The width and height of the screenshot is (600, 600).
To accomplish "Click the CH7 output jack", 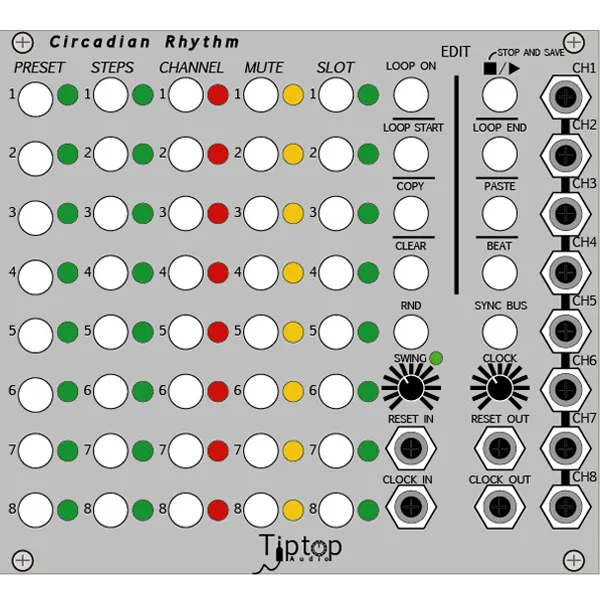I will [566, 448].
